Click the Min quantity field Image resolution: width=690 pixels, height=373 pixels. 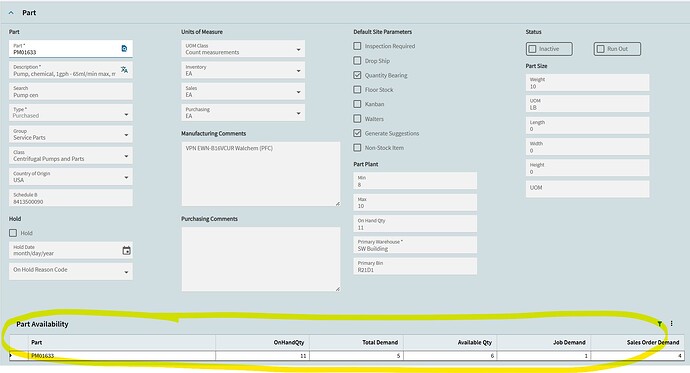(415, 181)
